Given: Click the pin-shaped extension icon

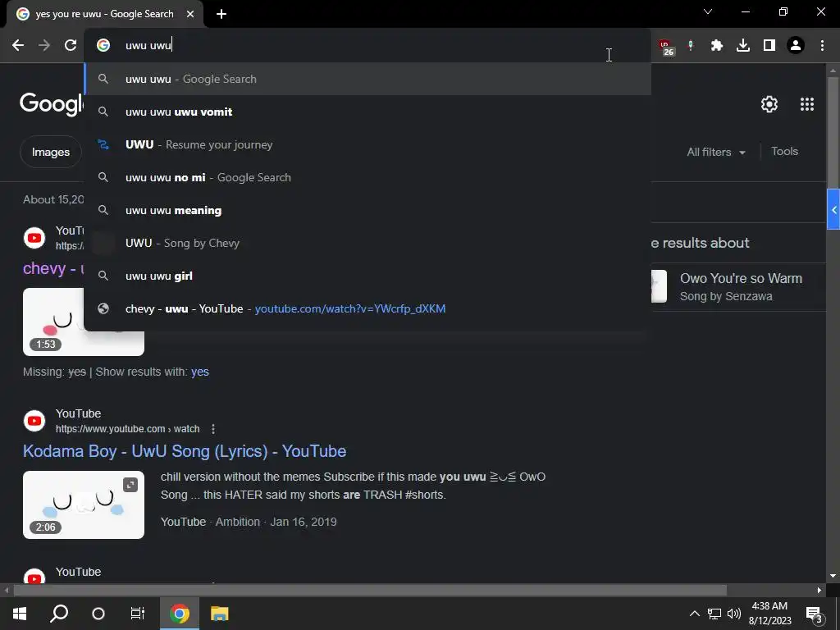Looking at the screenshot, I should 691,46.
